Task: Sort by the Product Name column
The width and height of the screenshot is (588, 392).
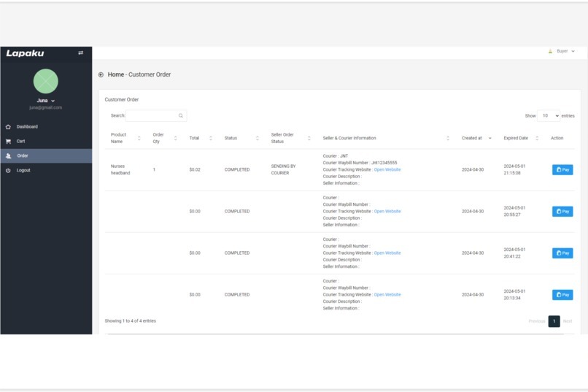Action: pyautogui.click(x=125, y=138)
